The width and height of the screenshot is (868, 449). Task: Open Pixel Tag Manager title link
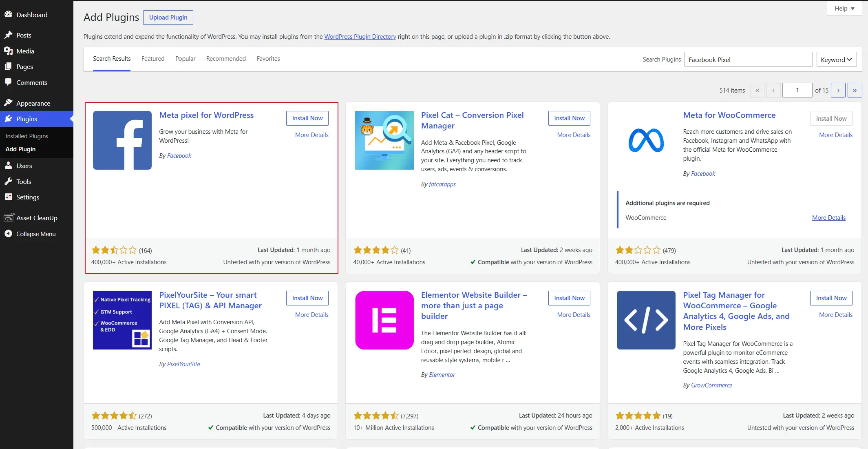coord(736,311)
